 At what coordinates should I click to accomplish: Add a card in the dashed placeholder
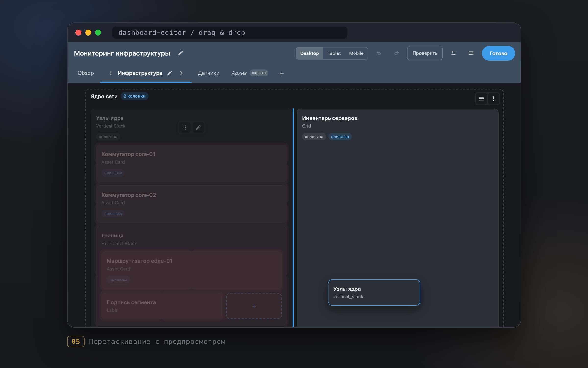click(254, 306)
